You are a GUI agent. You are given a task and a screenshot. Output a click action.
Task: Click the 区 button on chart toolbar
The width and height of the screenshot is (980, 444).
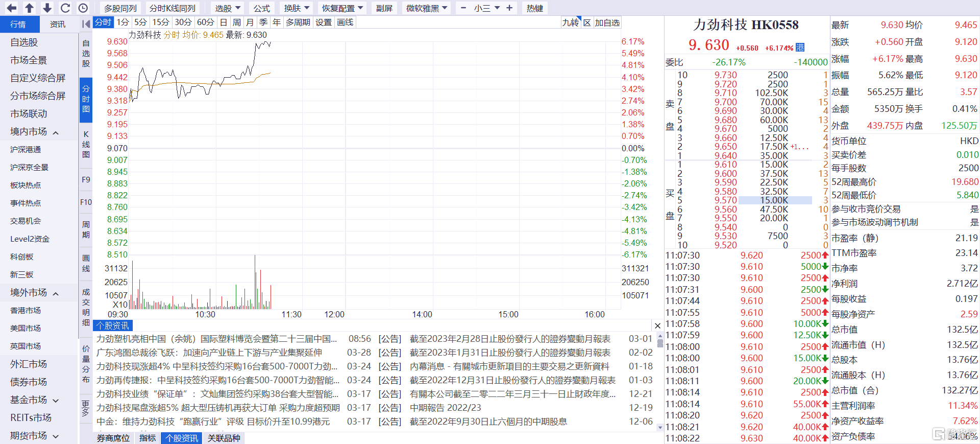[587, 22]
